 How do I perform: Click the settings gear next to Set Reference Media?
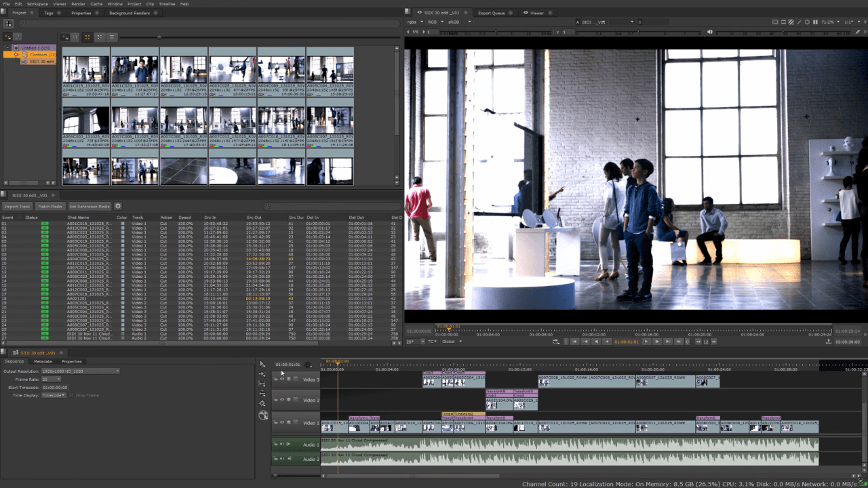pos(118,206)
